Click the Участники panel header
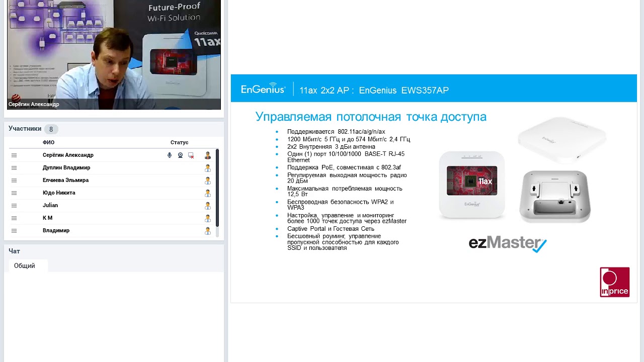644x362 pixels. click(x=25, y=129)
